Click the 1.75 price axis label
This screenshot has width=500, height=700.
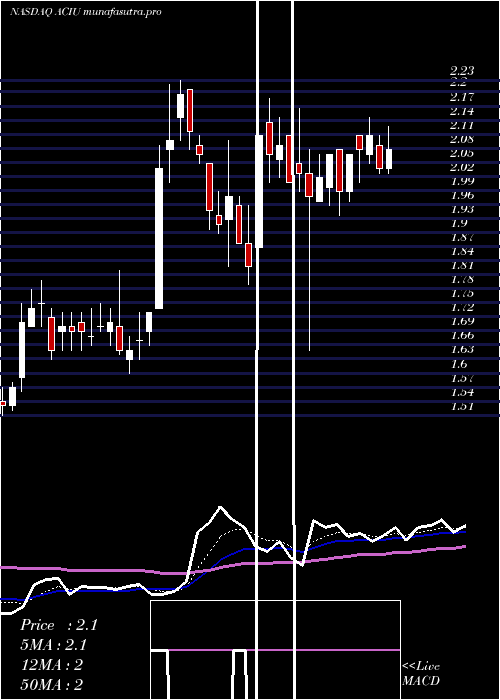click(x=462, y=293)
